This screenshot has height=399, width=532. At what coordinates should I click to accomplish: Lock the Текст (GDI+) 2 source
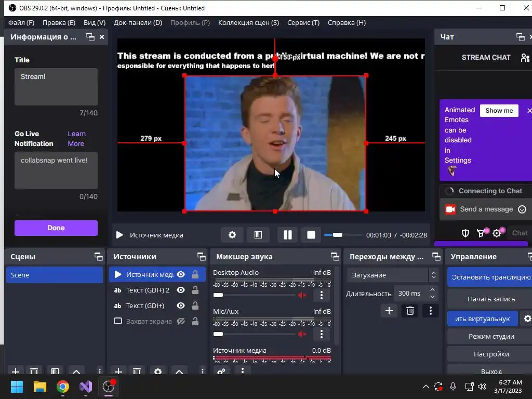click(195, 290)
